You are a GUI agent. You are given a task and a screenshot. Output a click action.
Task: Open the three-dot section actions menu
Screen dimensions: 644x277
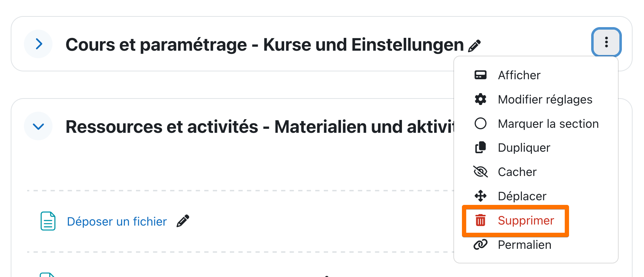[606, 42]
